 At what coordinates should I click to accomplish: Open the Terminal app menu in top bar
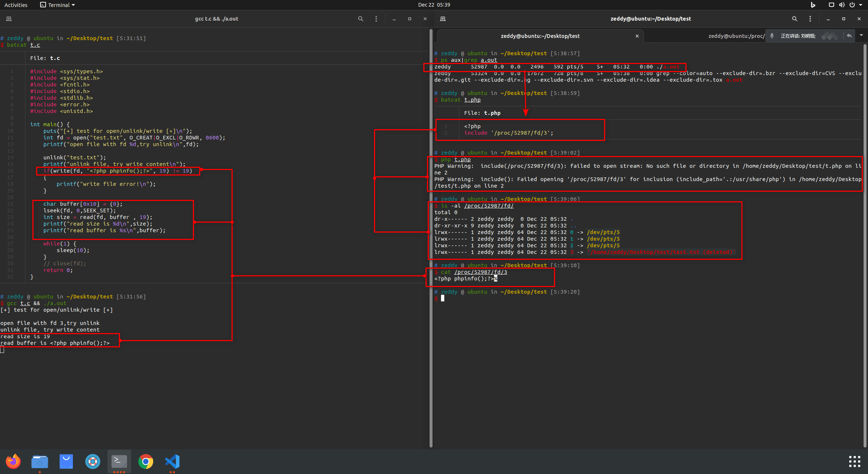click(x=57, y=5)
